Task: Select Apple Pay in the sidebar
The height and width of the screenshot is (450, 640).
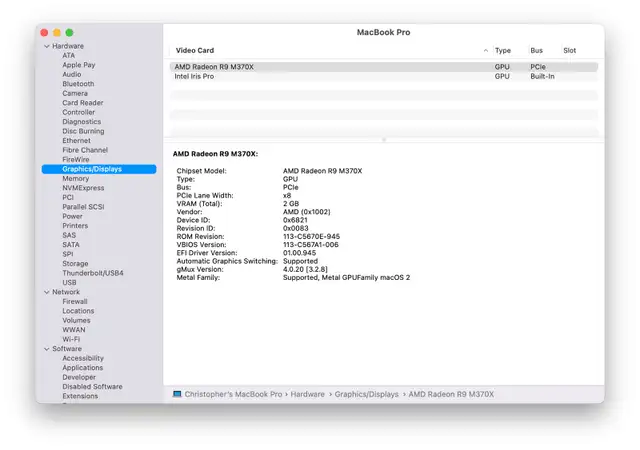Action: (x=79, y=65)
